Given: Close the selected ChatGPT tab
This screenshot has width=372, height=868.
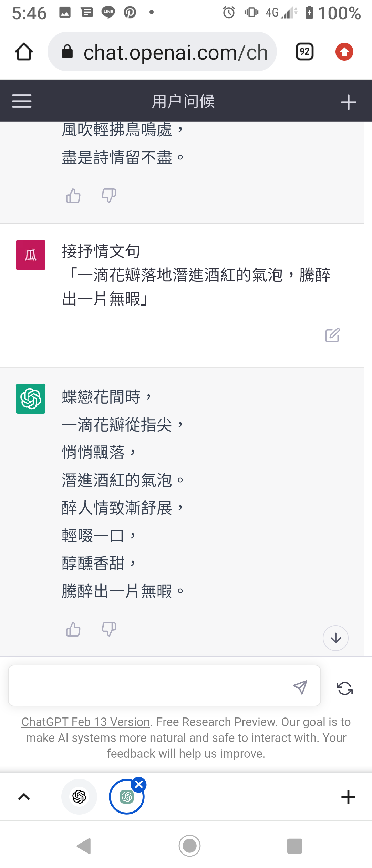Looking at the screenshot, I should point(139,785).
